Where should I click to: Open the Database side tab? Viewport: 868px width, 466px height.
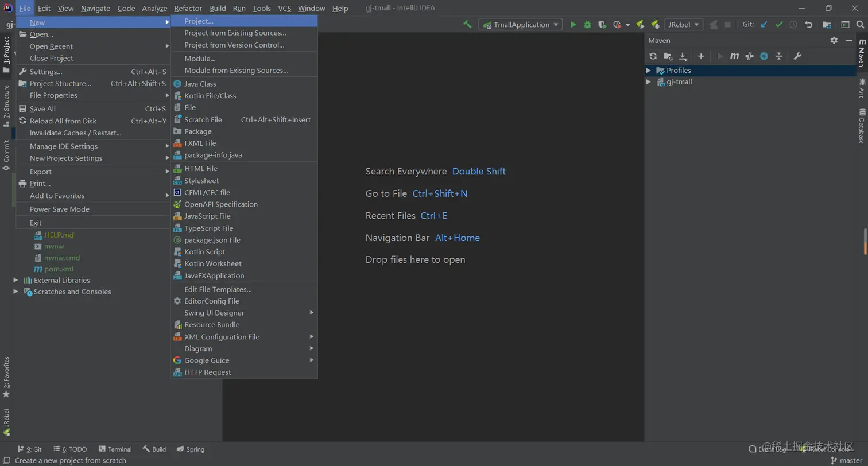click(x=862, y=125)
